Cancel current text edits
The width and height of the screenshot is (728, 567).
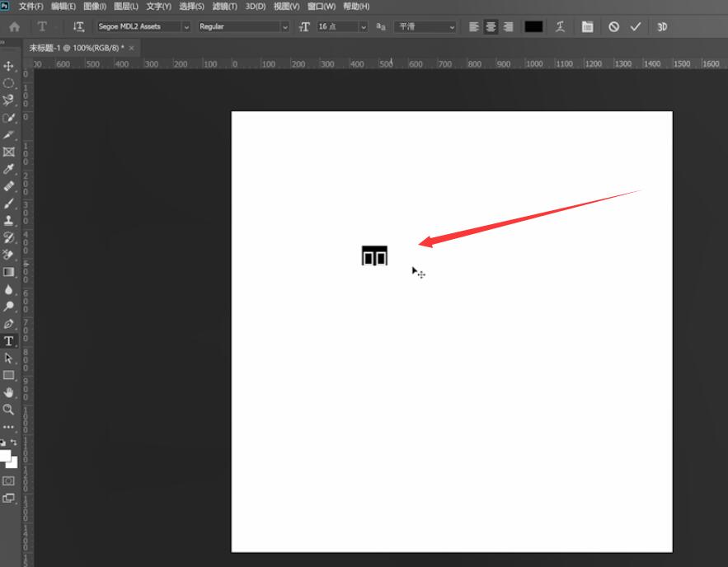(x=613, y=27)
